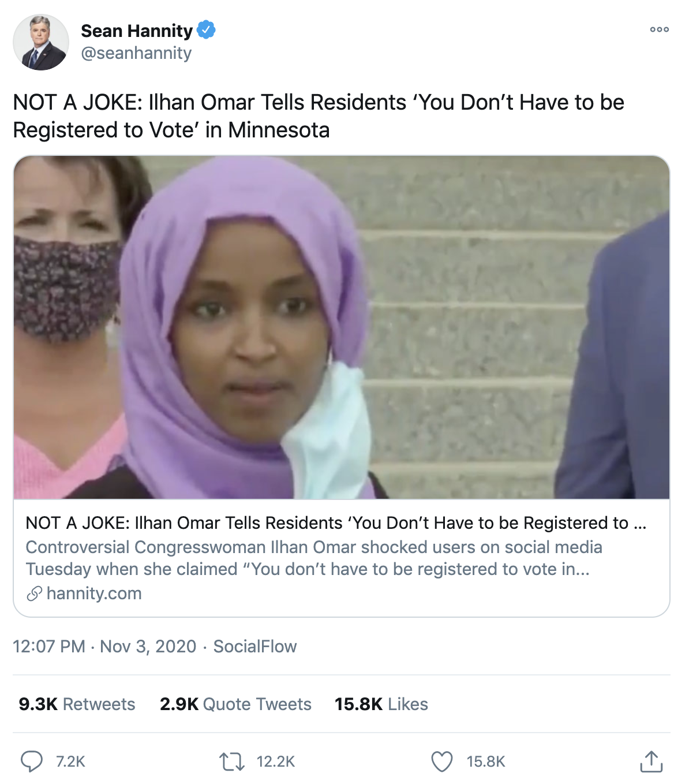Click the link card headline text
Screen dimensions: 689x784
(336, 523)
